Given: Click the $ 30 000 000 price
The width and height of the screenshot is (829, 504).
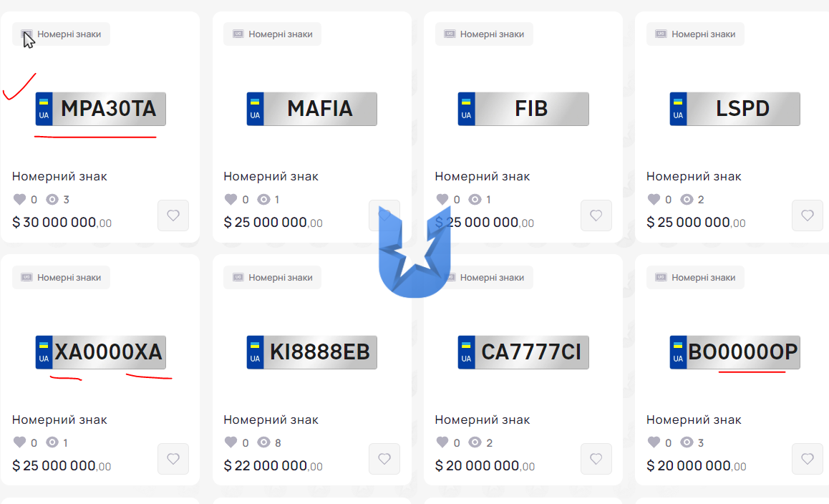Looking at the screenshot, I should point(62,222).
